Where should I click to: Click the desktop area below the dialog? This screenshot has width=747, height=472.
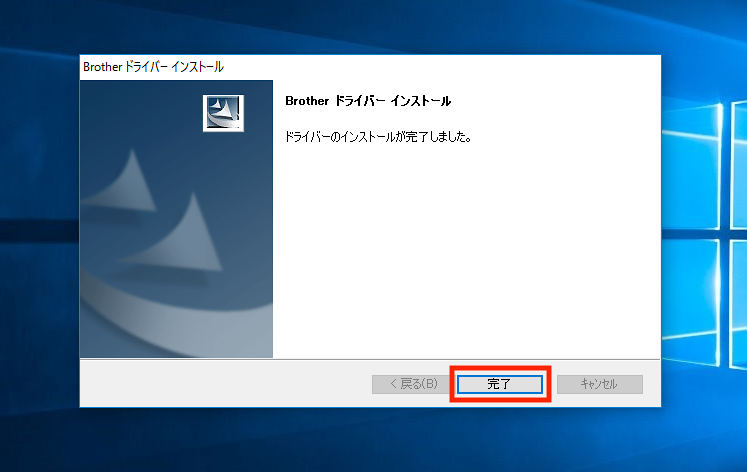(370, 440)
